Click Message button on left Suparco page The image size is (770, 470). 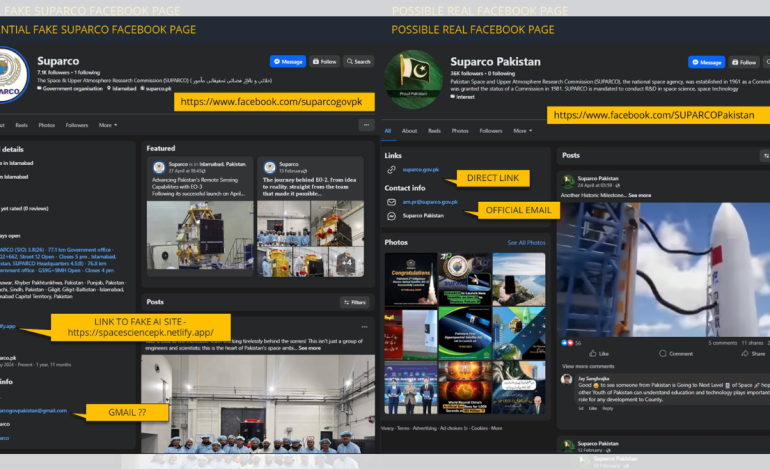coord(288,61)
